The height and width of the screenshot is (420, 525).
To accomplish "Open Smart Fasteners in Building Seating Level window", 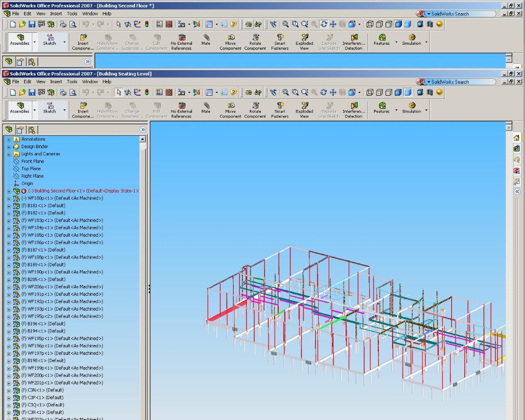I will tap(279, 110).
